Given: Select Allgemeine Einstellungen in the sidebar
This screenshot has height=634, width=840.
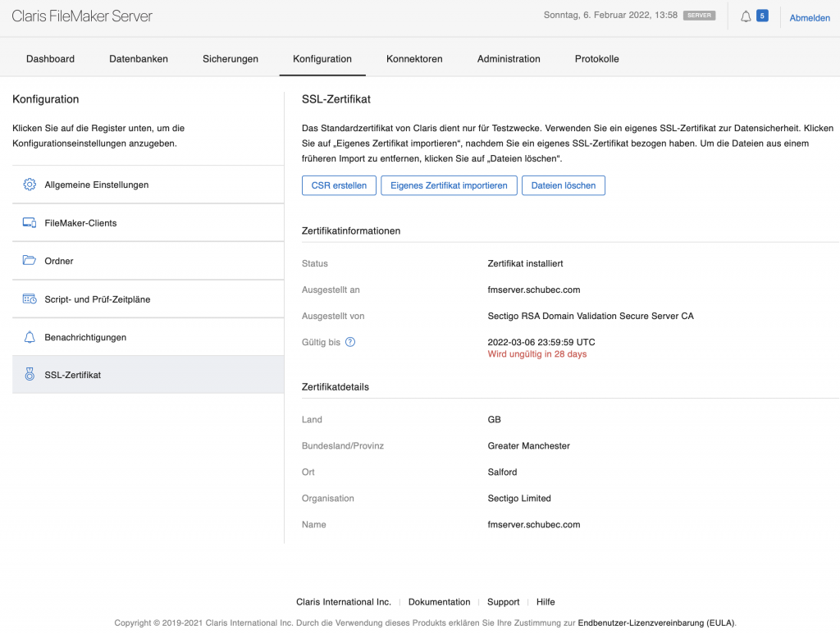Looking at the screenshot, I should [148, 185].
